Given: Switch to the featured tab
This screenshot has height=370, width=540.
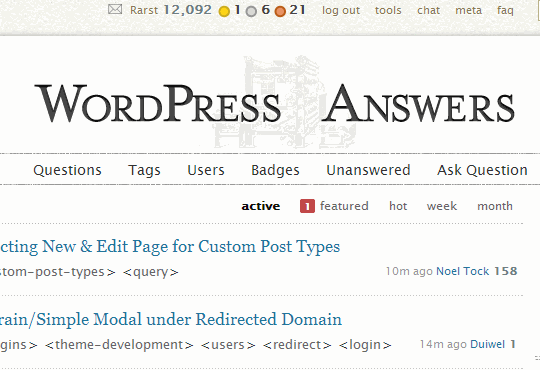Looking at the screenshot, I should [344, 206].
